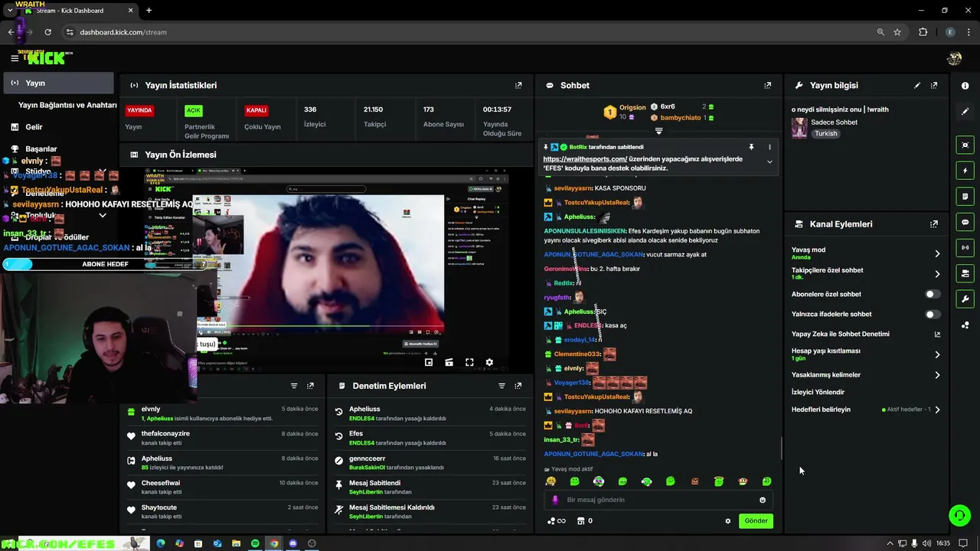The width and height of the screenshot is (980, 551).
Task: Send the chat message with Gönder
Action: (756, 521)
